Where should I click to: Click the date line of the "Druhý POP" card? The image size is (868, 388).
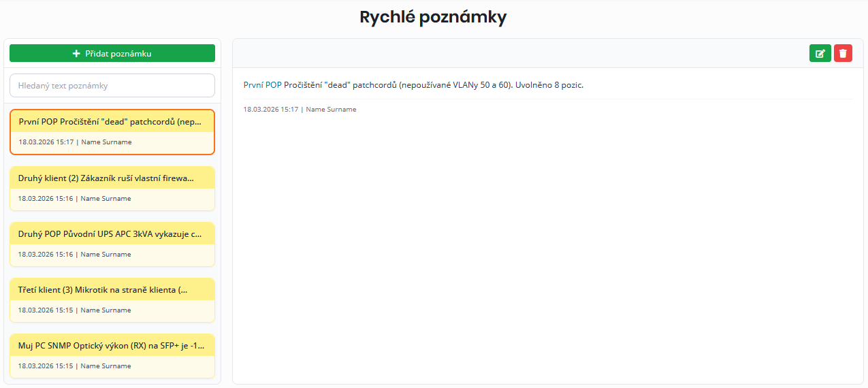tap(75, 255)
